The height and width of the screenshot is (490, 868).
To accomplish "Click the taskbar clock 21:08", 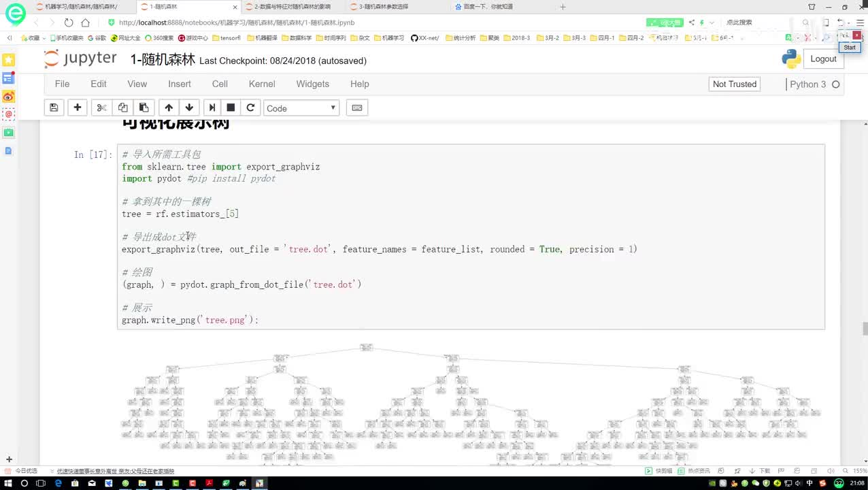I will [x=856, y=483].
